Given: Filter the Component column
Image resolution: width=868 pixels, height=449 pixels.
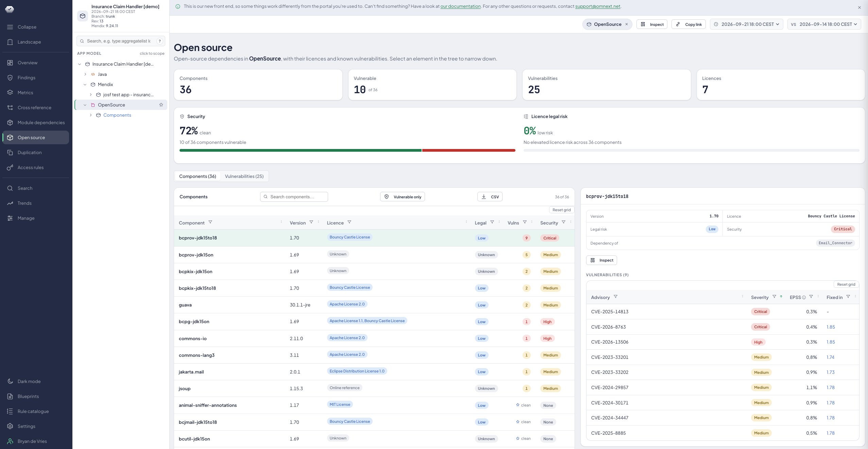Looking at the screenshot, I should 210,222.
